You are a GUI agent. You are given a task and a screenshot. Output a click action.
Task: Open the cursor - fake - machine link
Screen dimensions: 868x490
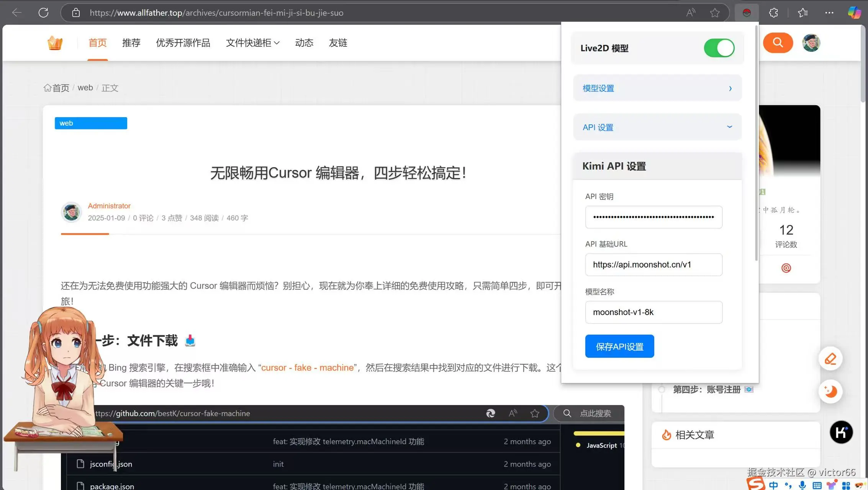click(307, 367)
